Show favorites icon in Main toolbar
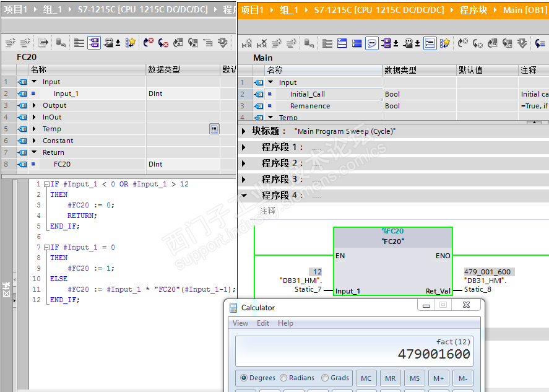The height and width of the screenshot is (392, 549). coord(444,43)
